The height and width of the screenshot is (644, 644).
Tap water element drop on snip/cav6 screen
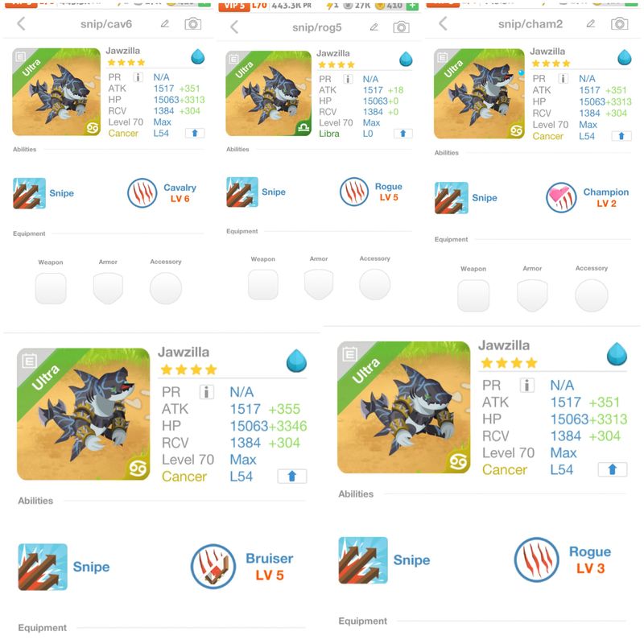pos(197,56)
